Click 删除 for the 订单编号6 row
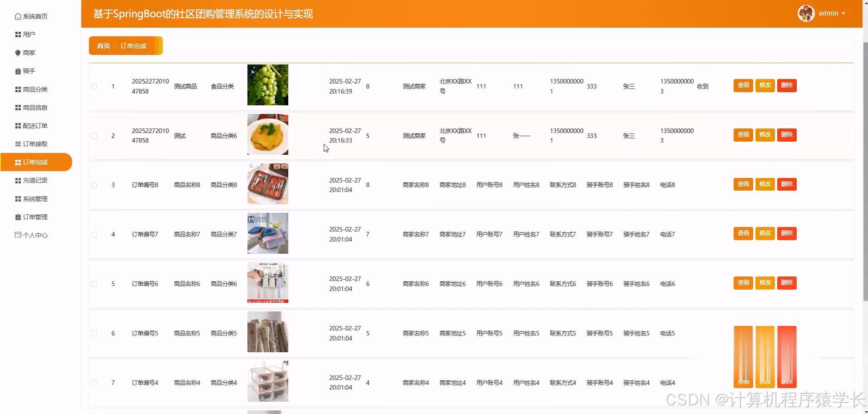The width and height of the screenshot is (868, 414). (x=787, y=283)
